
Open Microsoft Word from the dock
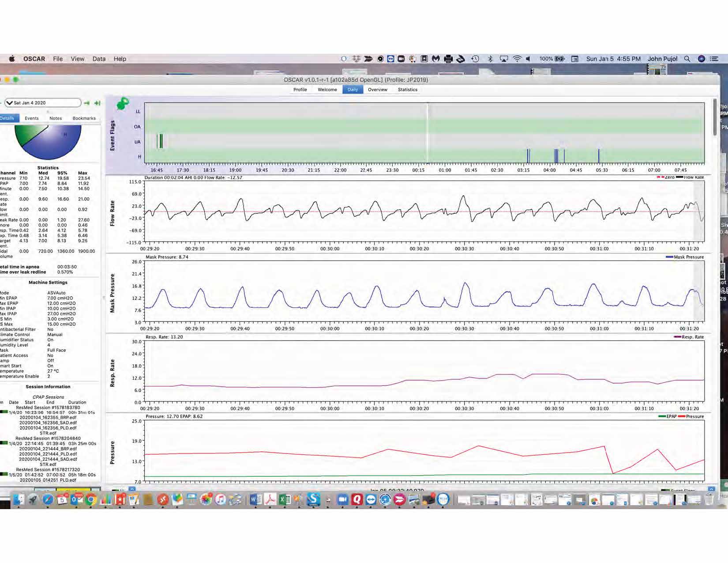click(x=255, y=499)
